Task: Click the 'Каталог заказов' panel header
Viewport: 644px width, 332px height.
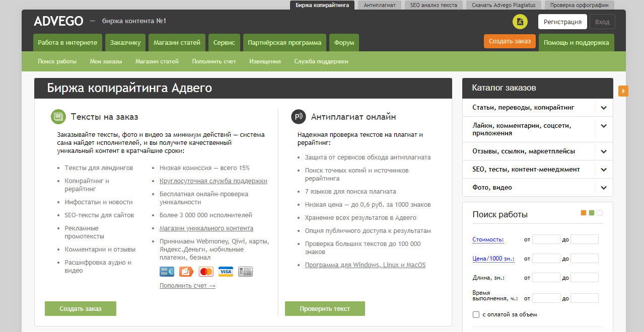Action: tap(538, 88)
